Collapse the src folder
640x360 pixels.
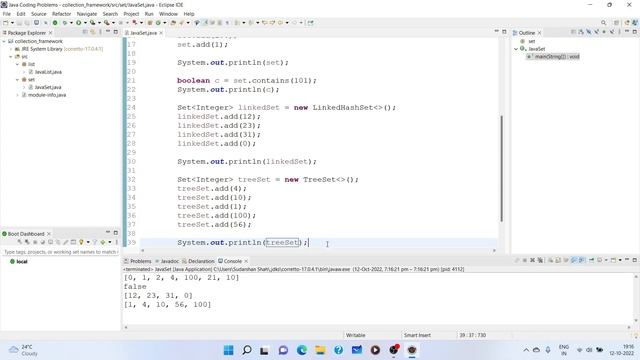[11, 57]
